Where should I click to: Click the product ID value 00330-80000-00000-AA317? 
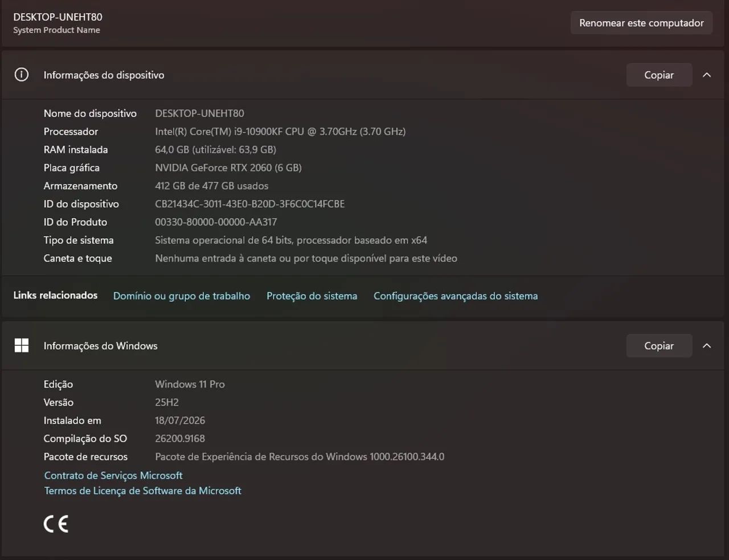pos(216,222)
